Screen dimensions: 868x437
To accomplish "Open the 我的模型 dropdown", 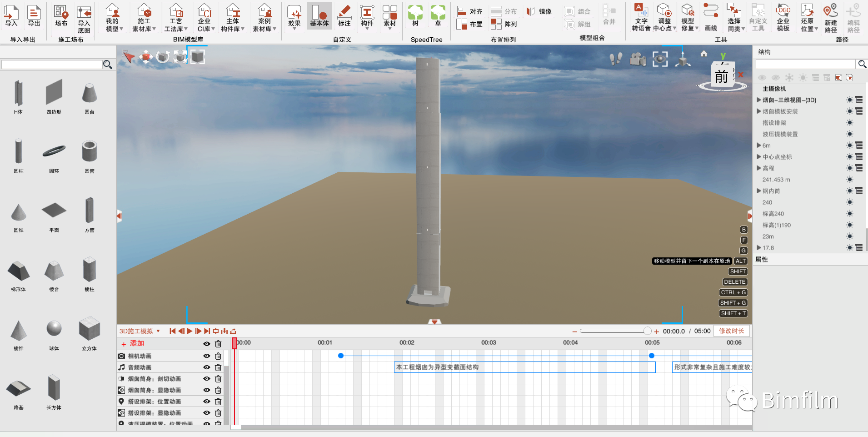I will click(113, 18).
